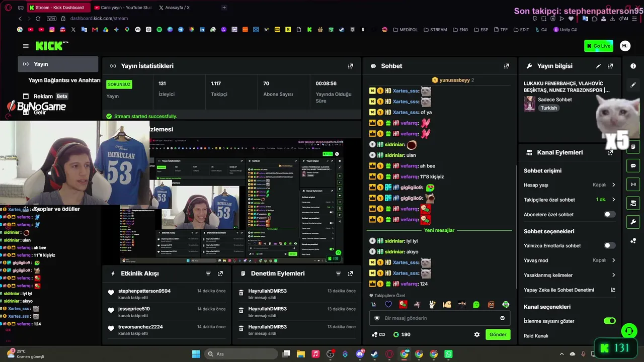Open the Kick hamburger menu
644x362 pixels.
point(26,46)
